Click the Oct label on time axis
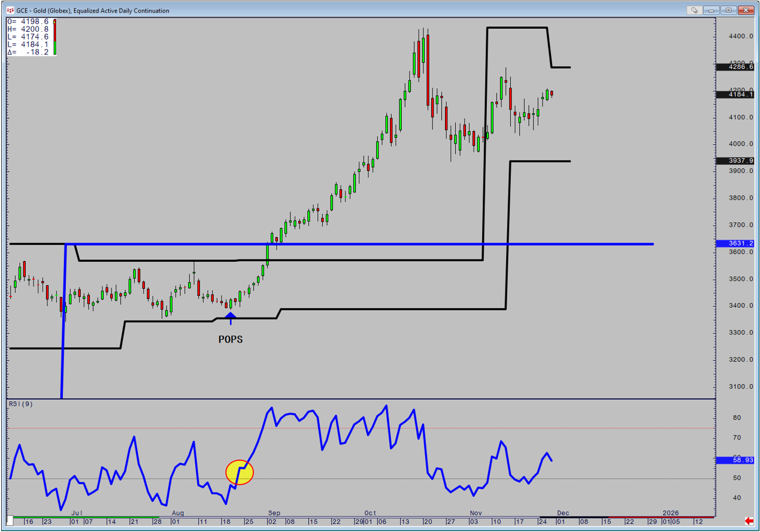Image resolution: width=760 pixels, height=532 pixels. click(370, 513)
